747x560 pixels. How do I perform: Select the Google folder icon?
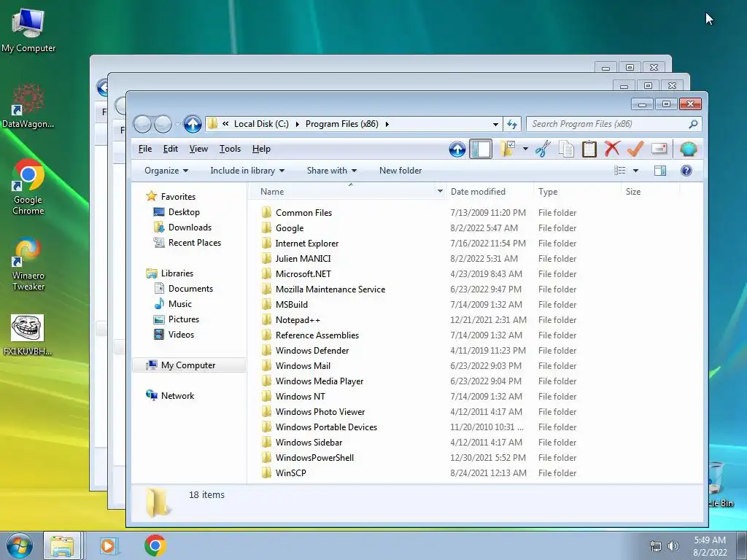pyautogui.click(x=267, y=227)
